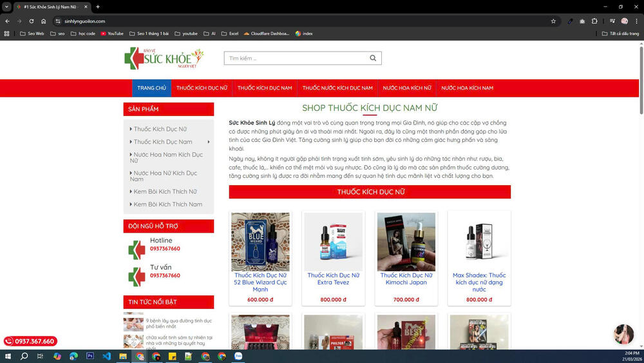This screenshot has height=363, width=644.
Task: Open THUỐC NƯỚC KÍCH DỤC NAM menu
Action: click(x=337, y=88)
